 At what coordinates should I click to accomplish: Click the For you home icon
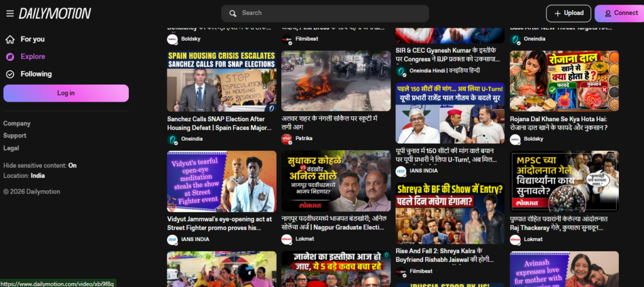[x=10, y=40]
